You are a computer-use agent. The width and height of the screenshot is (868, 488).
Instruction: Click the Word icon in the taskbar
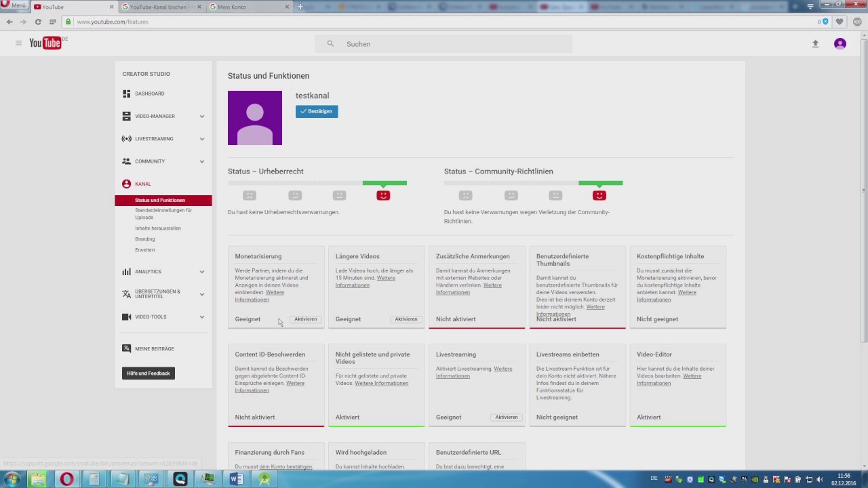coord(237,479)
